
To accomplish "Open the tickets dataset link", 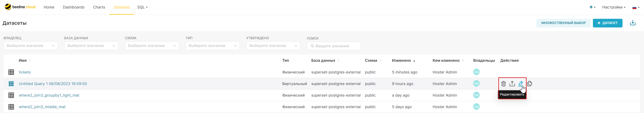I will [25, 72].
